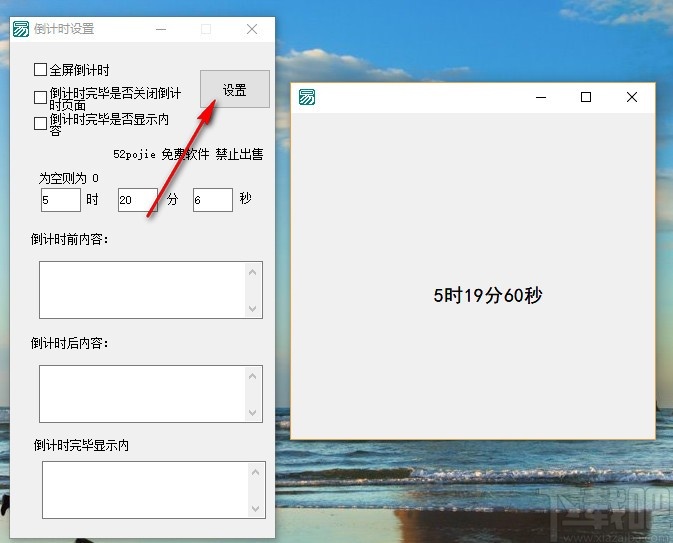Minimize the 倒计时设置 window
The height and width of the screenshot is (543, 673).
click(161, 29)
